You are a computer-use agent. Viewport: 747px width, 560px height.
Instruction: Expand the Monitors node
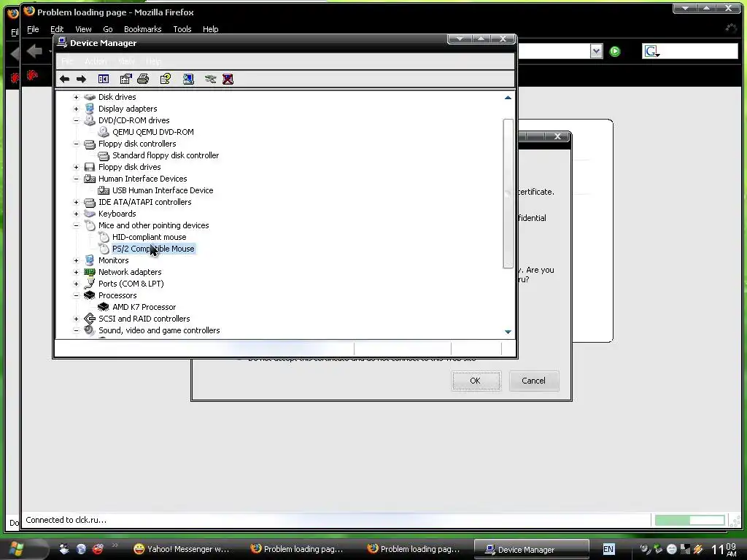click(76, 260)
